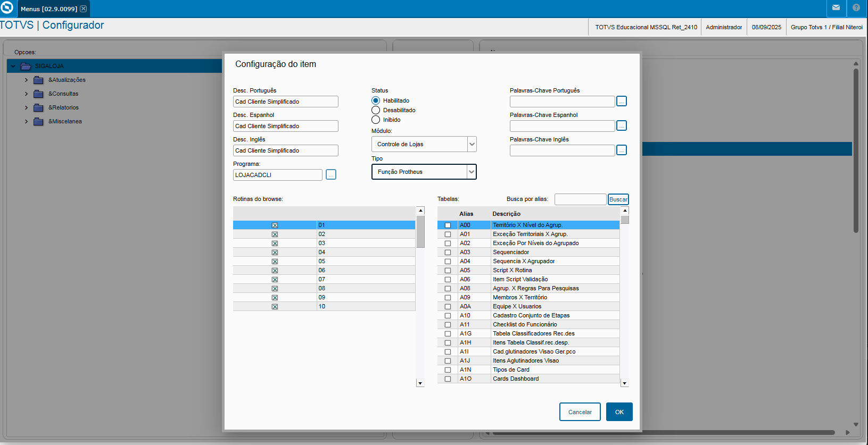This screenshot has height=445, width=868.
Task: Select the &Miscelanea menu item
Action: (65, 121)
